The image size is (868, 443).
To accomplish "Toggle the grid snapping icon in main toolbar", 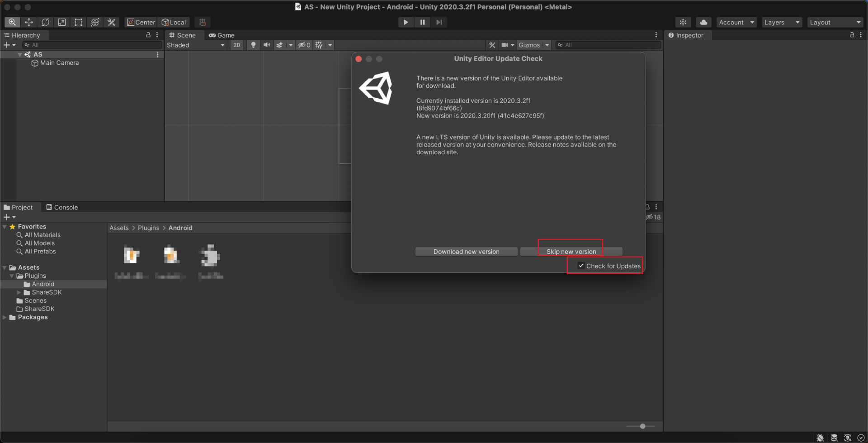I will pos(203,22).
